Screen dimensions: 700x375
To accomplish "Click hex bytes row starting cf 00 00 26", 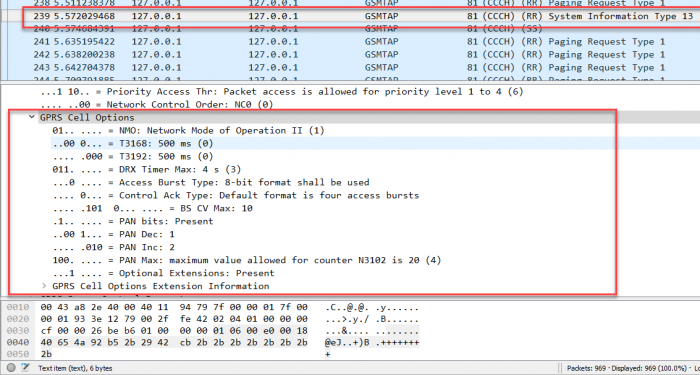I will 174,331.
